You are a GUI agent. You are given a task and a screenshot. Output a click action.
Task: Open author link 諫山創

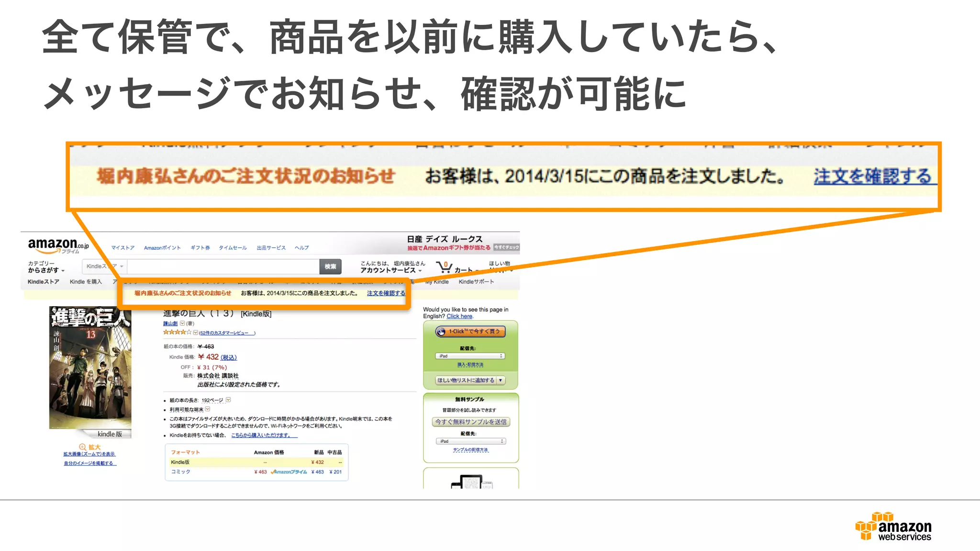click(170, 324)
